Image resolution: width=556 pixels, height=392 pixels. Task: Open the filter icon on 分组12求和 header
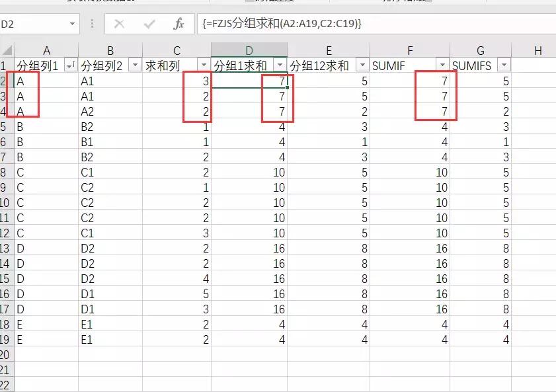pyautogui.click(x=361, y=65)
